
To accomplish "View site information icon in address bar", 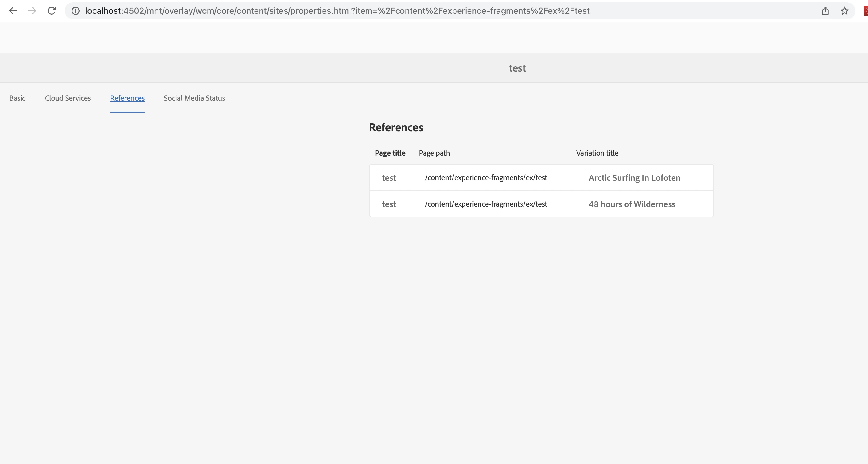I will click(75, 11).
